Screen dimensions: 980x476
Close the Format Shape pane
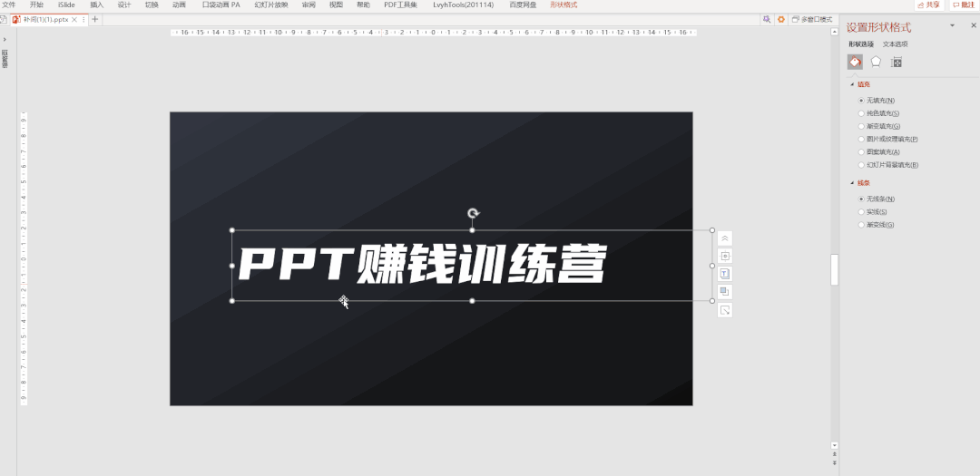pyautogui.click(x=973, y=25)
